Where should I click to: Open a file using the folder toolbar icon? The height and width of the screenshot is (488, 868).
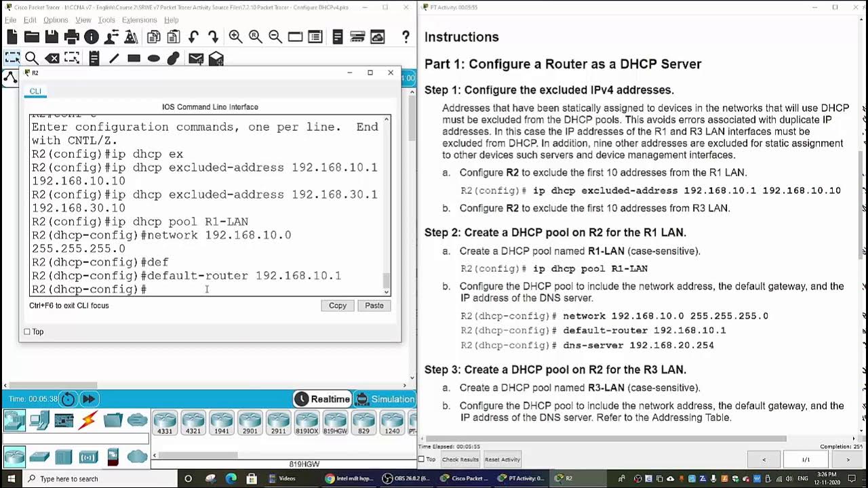32,37
